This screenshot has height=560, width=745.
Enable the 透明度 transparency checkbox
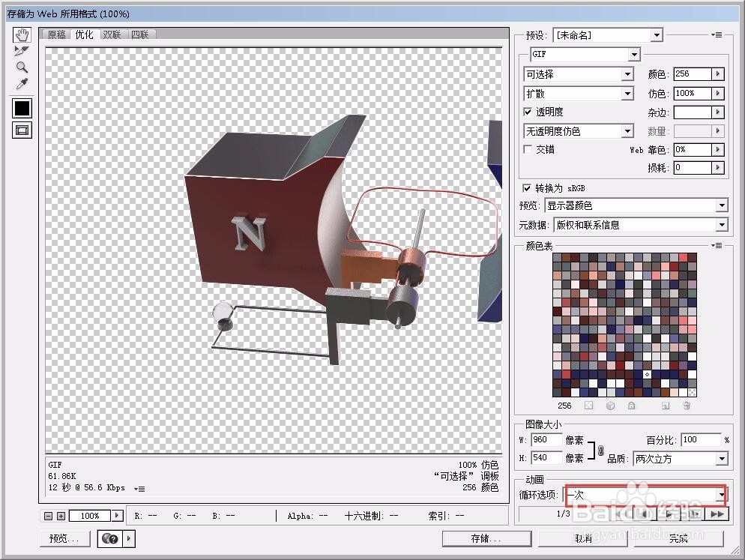(x=529, y=112)
